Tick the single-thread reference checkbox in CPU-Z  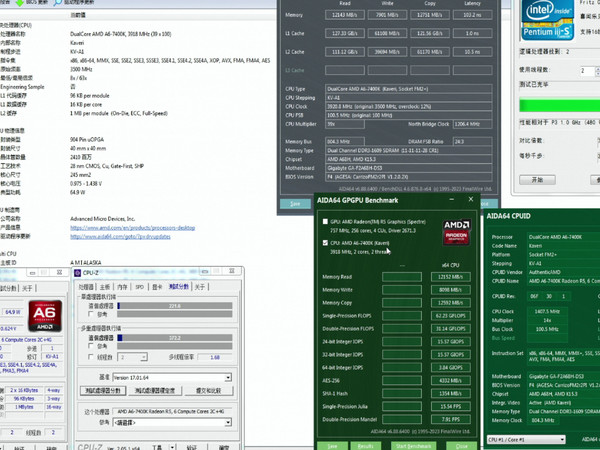pos(91,314)
